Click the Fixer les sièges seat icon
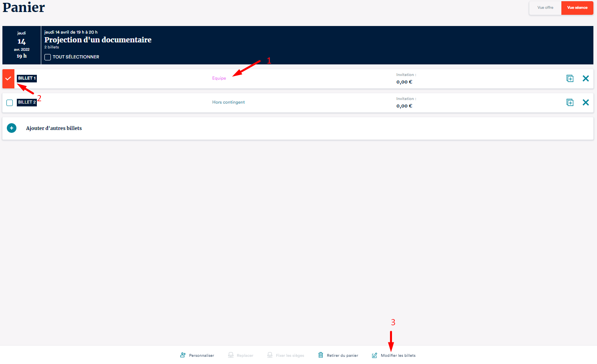 (x=270, y=355)
